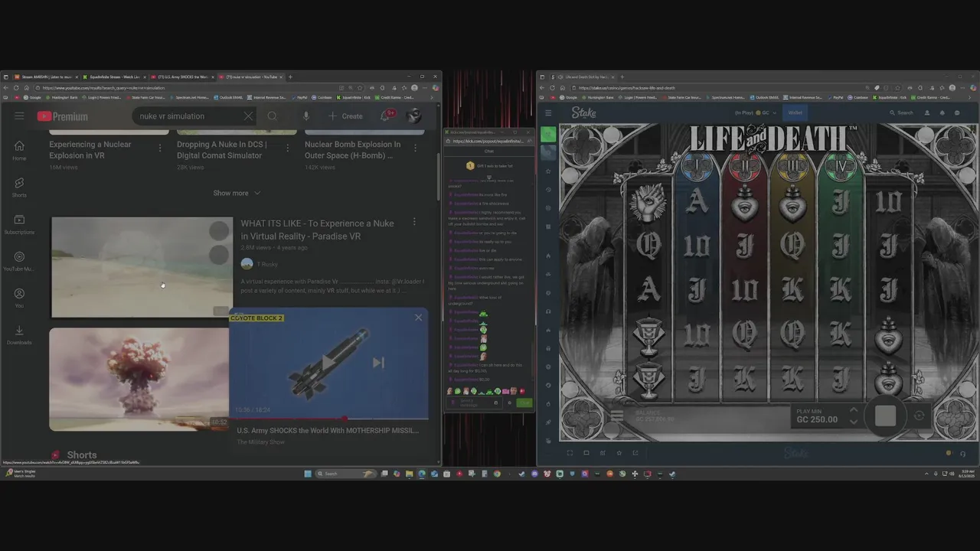Open the You section in sidebar
This screenshot has width=980, height=551.
point(19,298)
